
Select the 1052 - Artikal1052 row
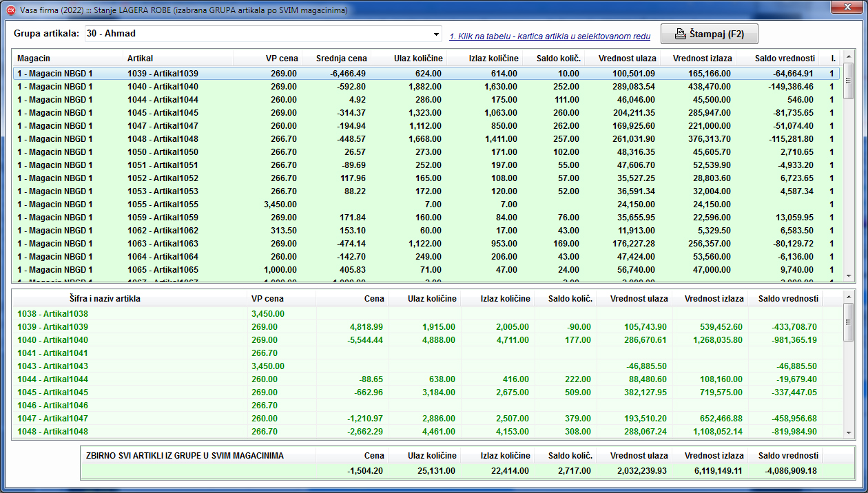[x=428, y=178]
